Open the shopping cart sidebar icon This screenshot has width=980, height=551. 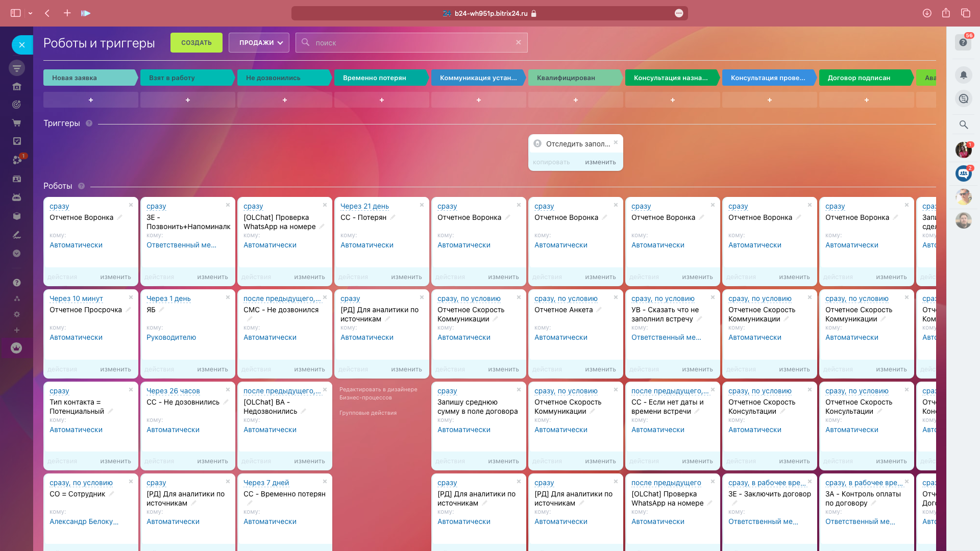coord(16,123)
